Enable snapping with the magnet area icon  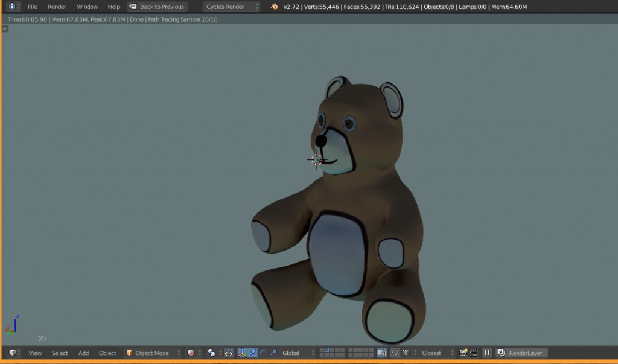[x=395, y=353]
